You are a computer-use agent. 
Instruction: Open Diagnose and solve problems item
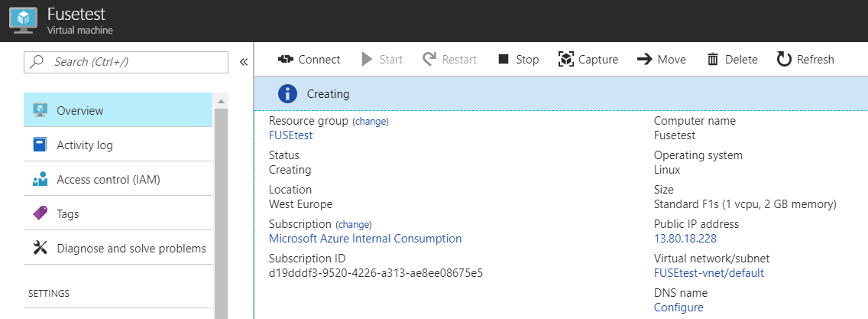[118, 248]
